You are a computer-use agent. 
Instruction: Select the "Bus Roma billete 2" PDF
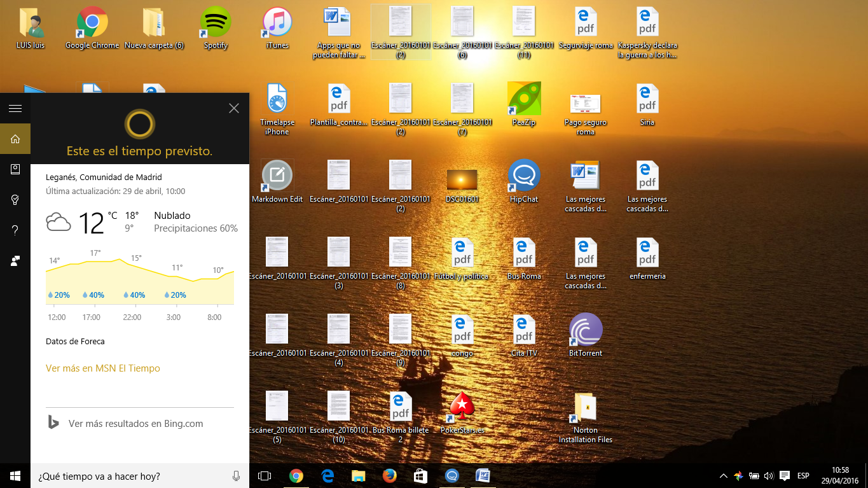[401, 417]
